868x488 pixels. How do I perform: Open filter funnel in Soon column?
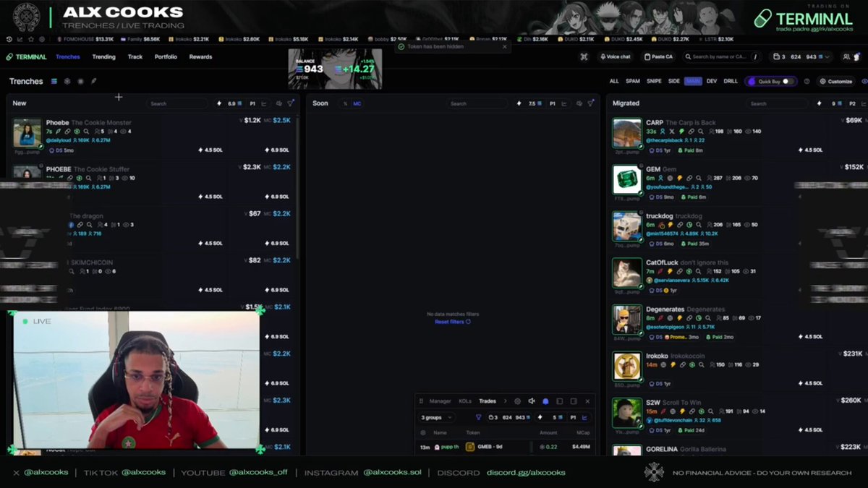[x=591, y=103]
